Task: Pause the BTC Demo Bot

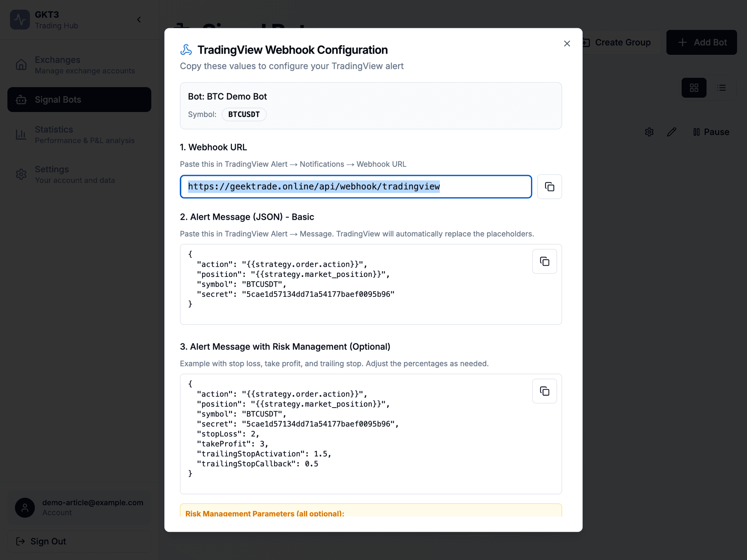Action: (x=711, y=132)
